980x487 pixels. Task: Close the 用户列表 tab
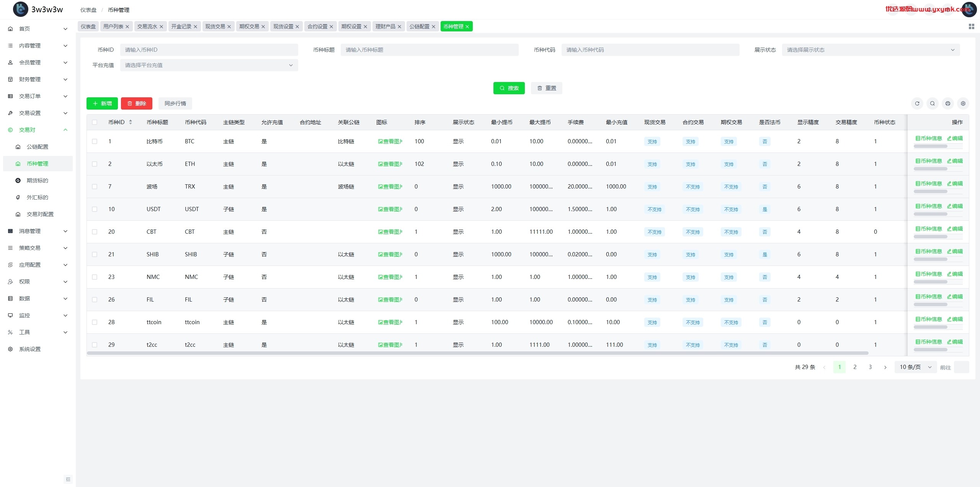point(127,26)
